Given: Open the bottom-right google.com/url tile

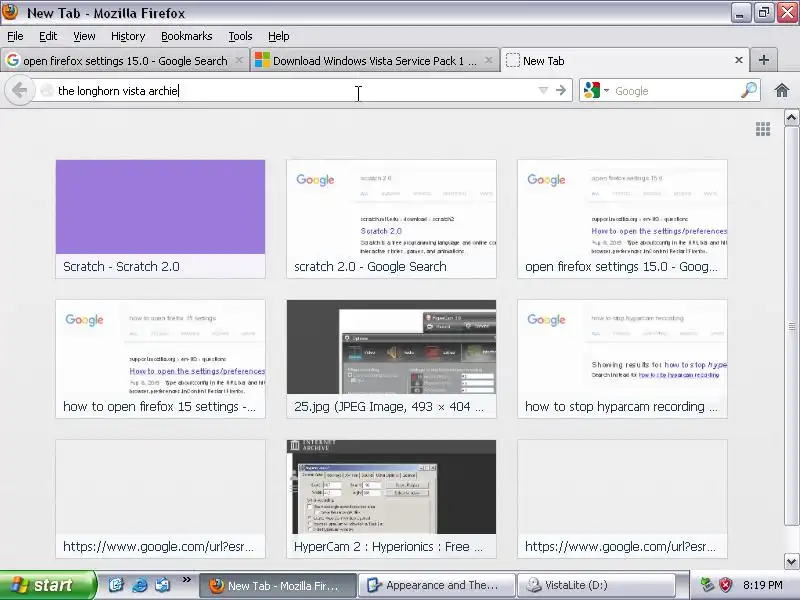Looking at the screenshot, I should click(622, 498).
